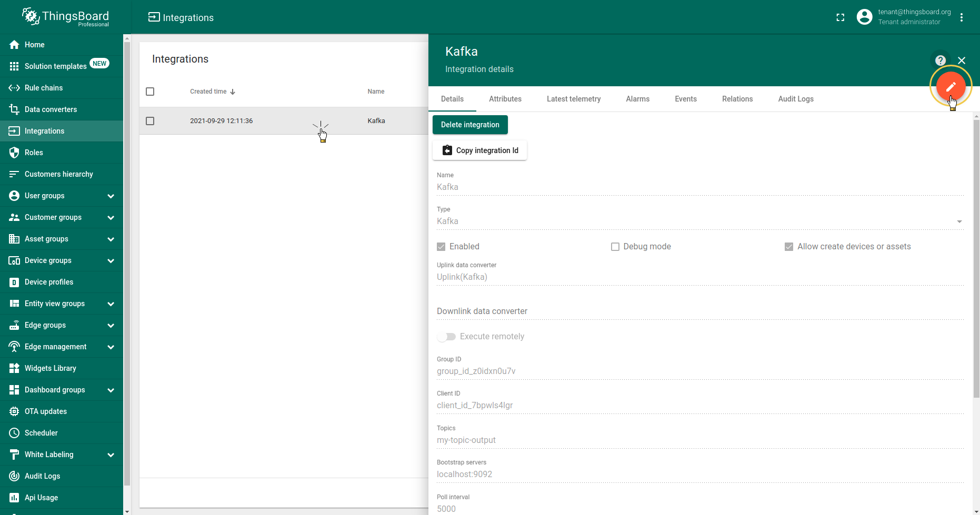The width and height of the screenshot is (980, 515).
Task: Expand the Device groups menu
Action: point(111,261)
